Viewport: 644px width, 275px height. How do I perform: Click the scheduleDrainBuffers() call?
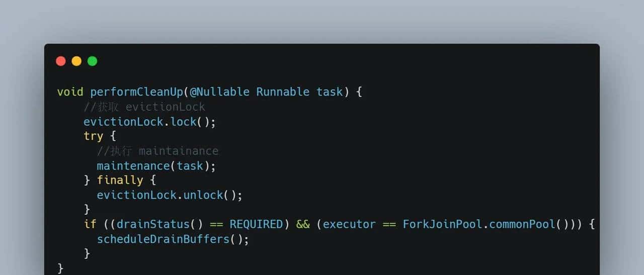(x=173, y=239)
